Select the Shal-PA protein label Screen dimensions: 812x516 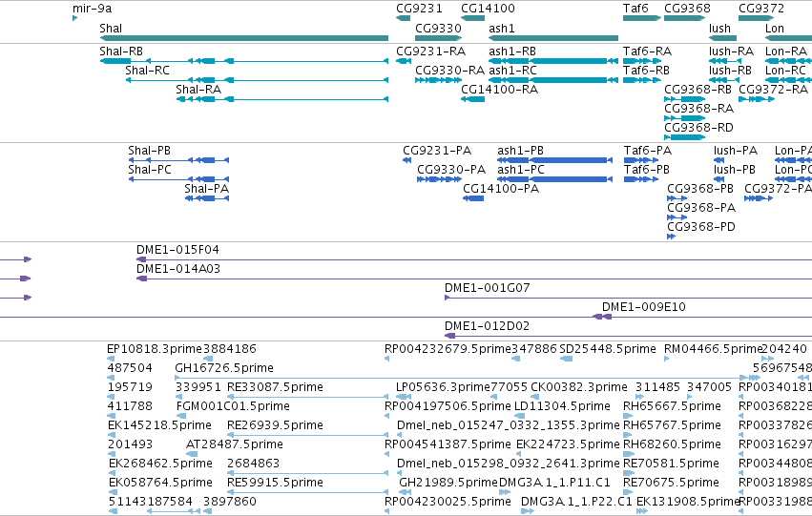click(207, 189)
